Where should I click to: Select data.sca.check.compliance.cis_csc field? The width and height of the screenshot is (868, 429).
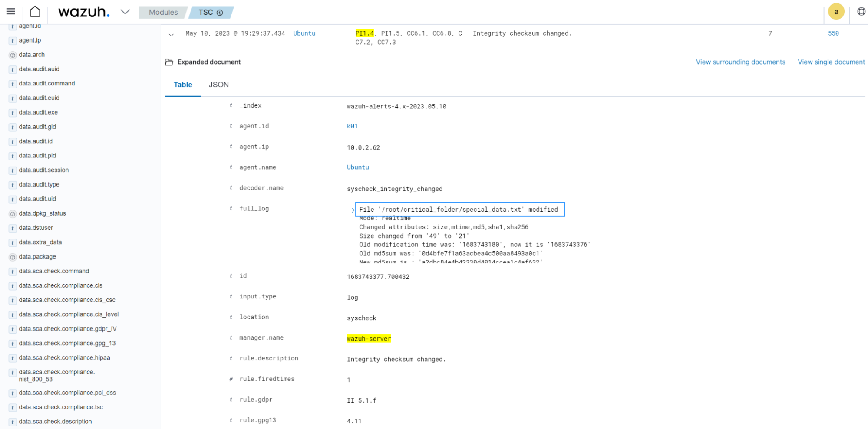(67, 300)
